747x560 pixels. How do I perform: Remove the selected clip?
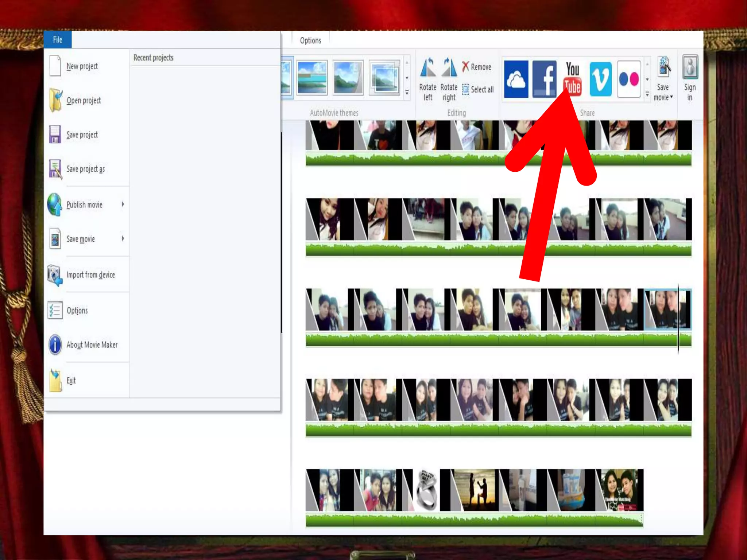477,67
